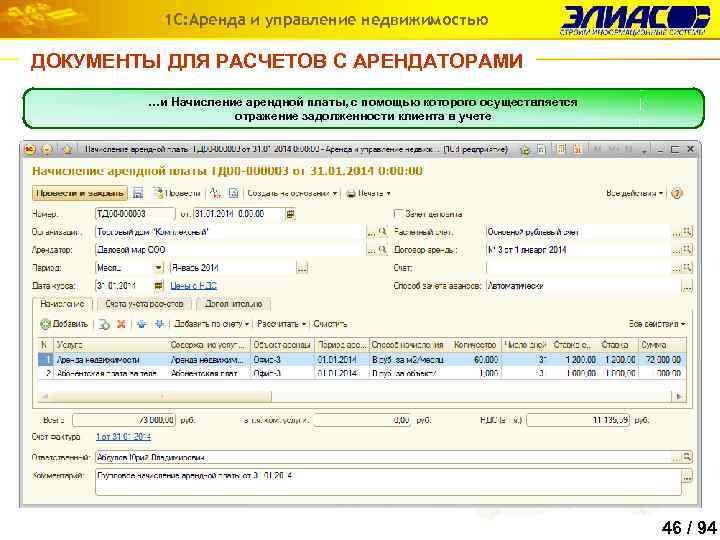The image size is (720, 540).
Task: Open the 'Добавить по счету' dropdown
Action: tap(211, 324)
